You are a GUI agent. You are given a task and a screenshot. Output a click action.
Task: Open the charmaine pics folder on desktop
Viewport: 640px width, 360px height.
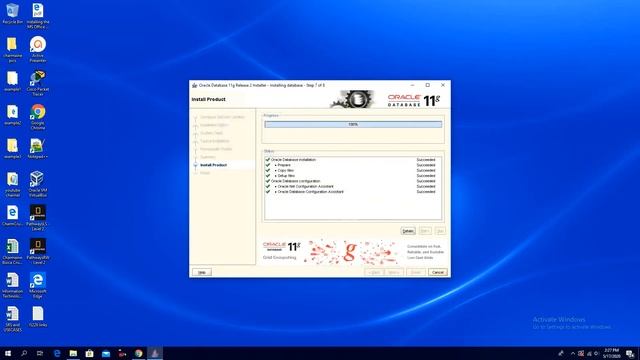[12, 49]
